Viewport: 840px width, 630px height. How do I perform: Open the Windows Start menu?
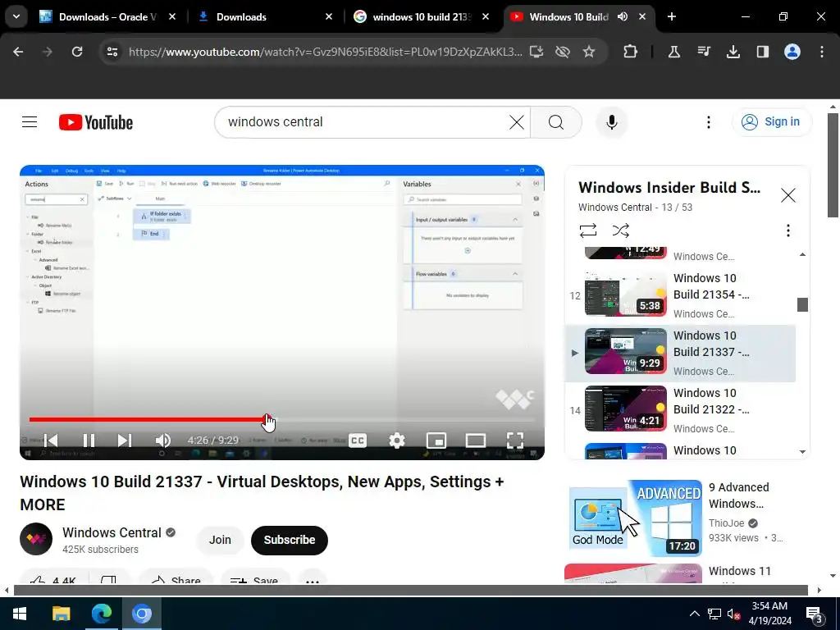[20, 614]
